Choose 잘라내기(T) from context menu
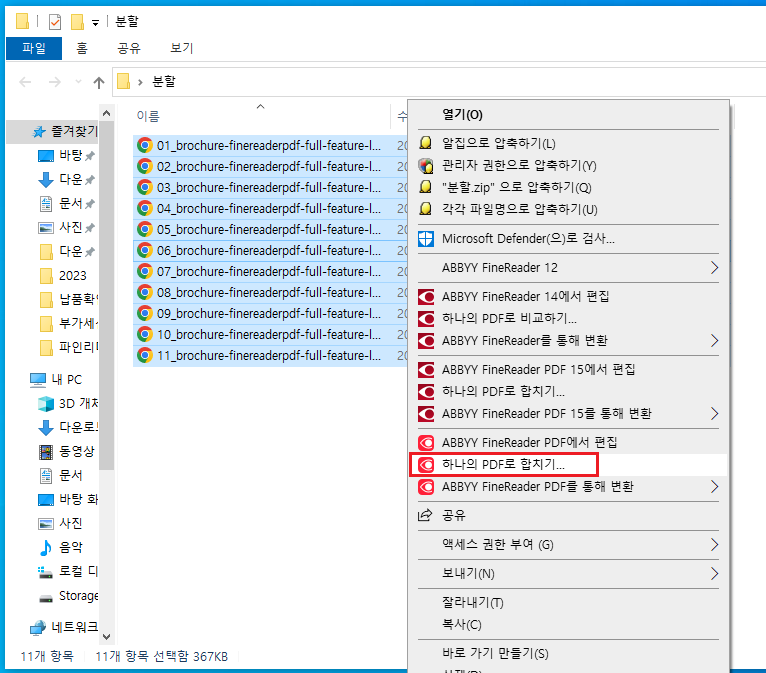Viewport: 766px width, 673px height. pyautogui.click(x=569, y=603)
